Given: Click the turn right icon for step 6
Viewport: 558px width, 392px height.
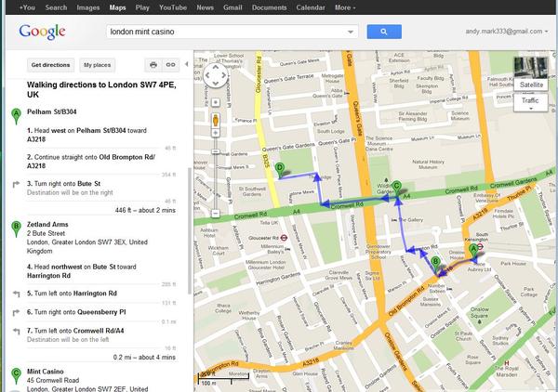Looking at the screenshot, I should (16, 312).
